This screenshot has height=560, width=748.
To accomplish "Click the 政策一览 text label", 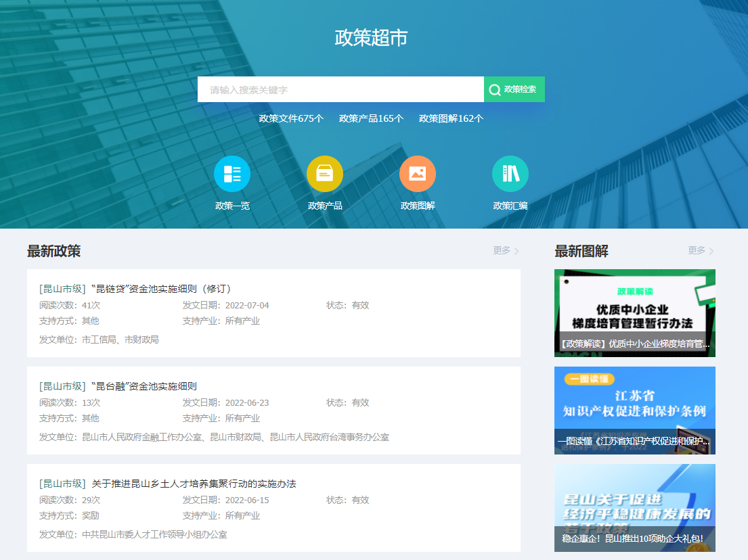I will (232, 206).
